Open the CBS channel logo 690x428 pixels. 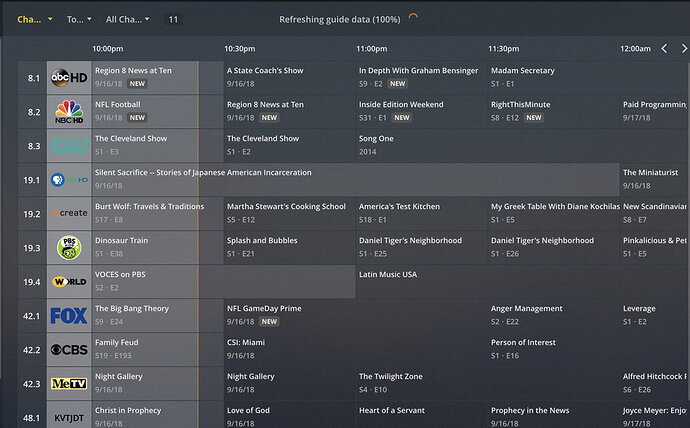pyautogui.click(x=69, y=350)
